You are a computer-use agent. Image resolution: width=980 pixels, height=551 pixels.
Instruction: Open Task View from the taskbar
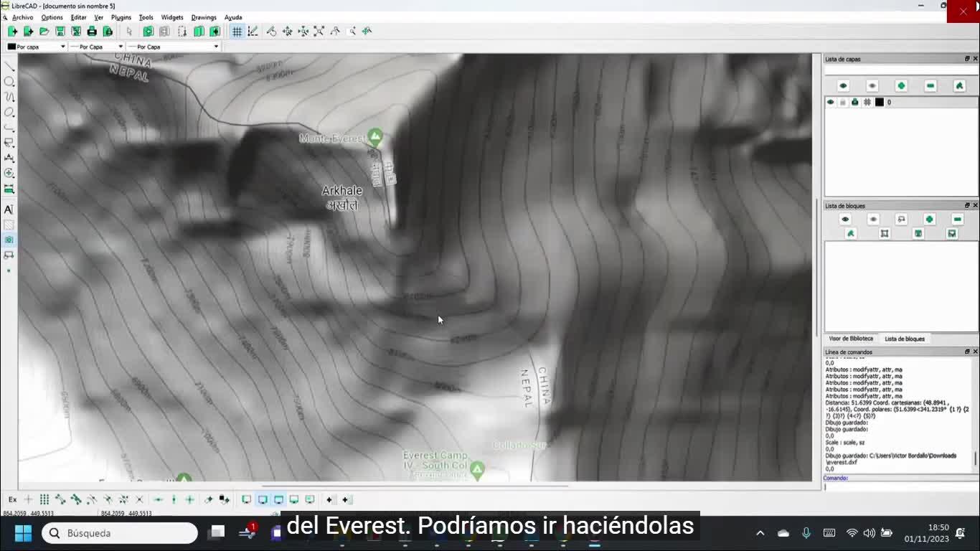tap(217, 533)
